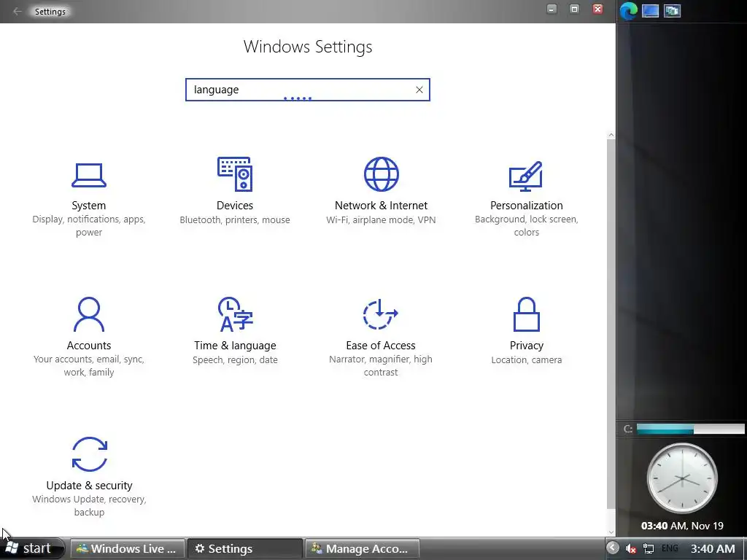
Task: Go back with the arrow in the Settings title bar
Action: [18, 11]
